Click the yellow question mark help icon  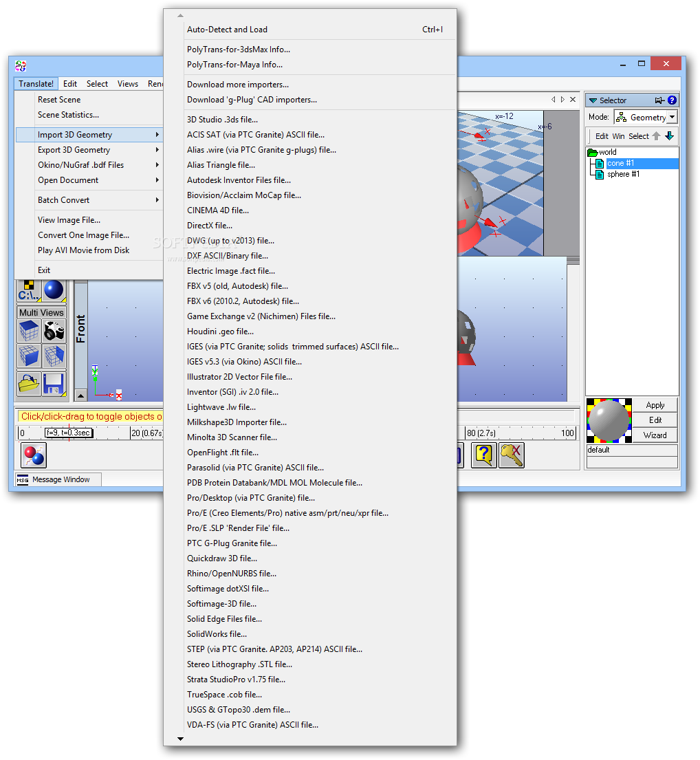[x=484, y=455]
